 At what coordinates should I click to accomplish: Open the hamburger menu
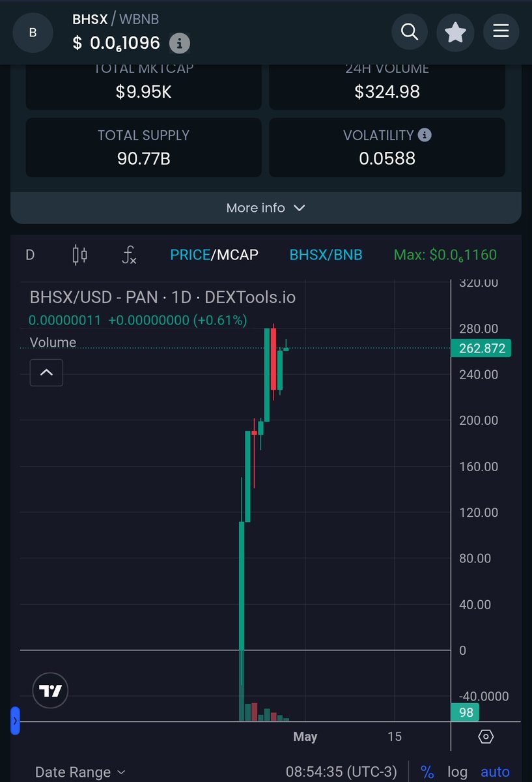501,31
